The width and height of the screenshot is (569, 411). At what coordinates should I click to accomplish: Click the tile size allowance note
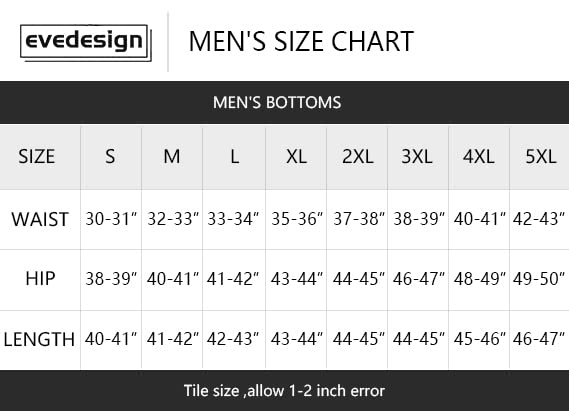pyautogui.click(x=284, y=391)
